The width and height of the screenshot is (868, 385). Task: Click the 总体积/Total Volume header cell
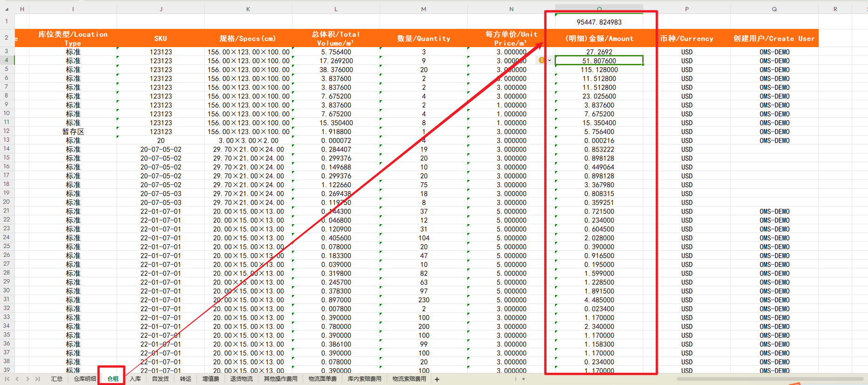point(336,38)
